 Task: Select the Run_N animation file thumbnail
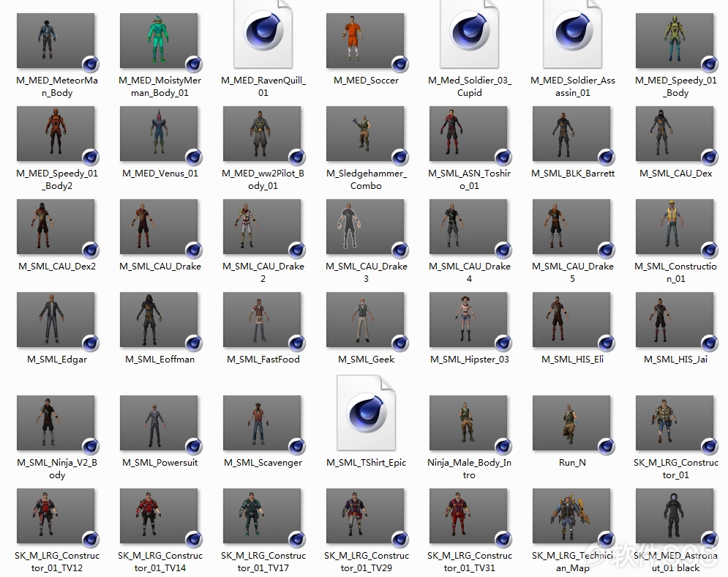click(571, 422)
